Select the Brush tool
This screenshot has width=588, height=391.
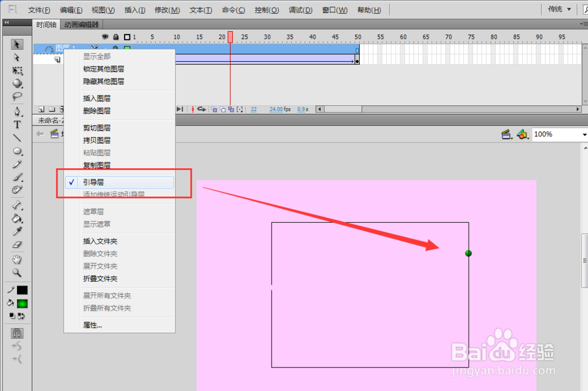tap(17, 177)
